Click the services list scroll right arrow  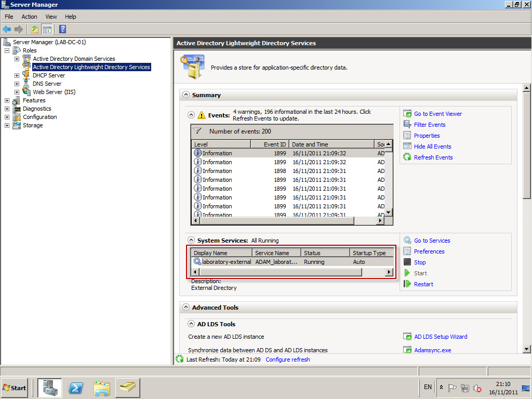pyautogui.click(x=389, y=272)
